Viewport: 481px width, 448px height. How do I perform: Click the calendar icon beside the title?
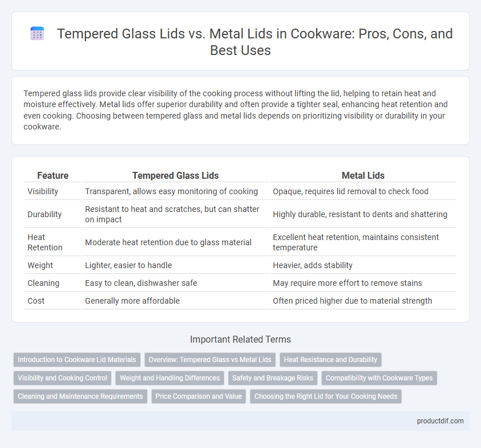pos(37,33)
